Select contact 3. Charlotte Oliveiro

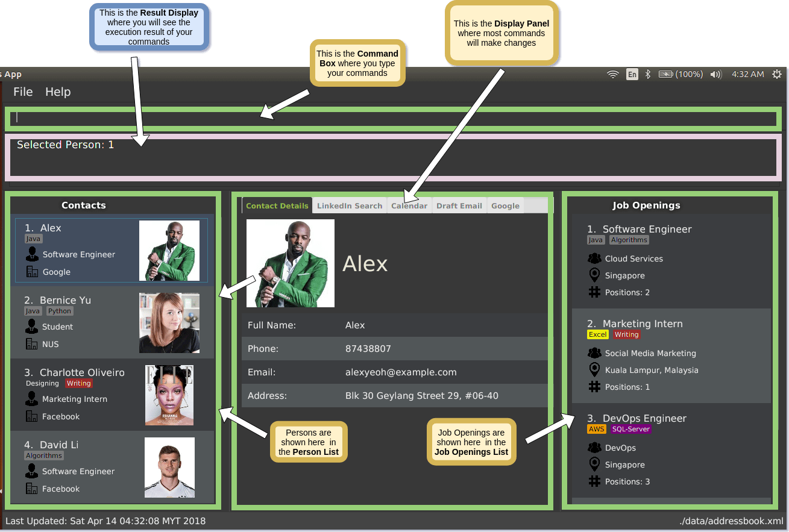pyautogui.click(x=112, y=395)
